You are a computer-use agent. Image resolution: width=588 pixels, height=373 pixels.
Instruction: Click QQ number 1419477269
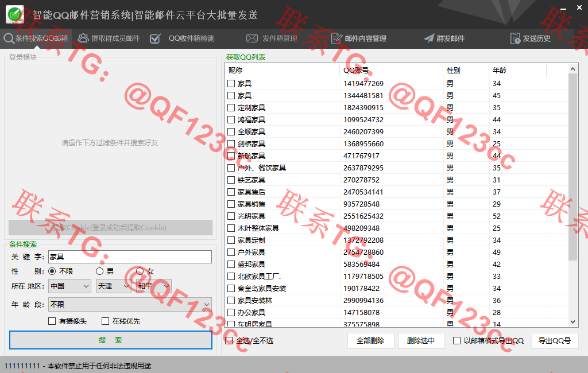(x=363, y=83)
